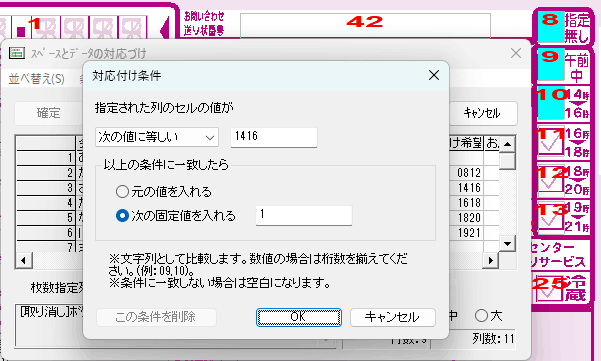Image resolution: width=601 pixels, height=361 pixels.
Task: Select row header 3 in data table
Action: click(x=46, y=188)
